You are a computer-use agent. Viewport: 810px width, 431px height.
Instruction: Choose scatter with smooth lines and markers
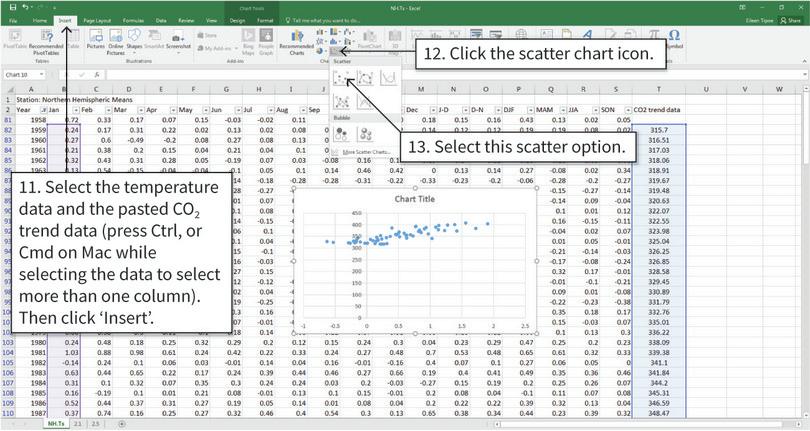point(366,78)
